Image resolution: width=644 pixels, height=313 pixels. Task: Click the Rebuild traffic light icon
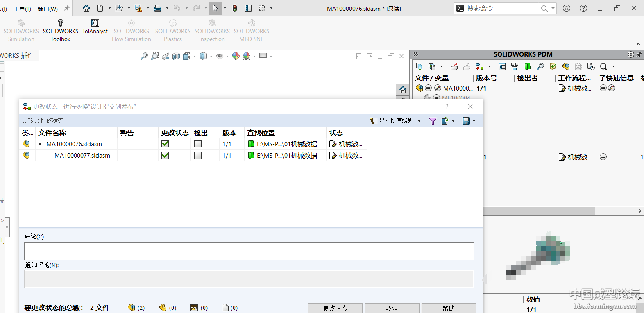click(235, 8)
